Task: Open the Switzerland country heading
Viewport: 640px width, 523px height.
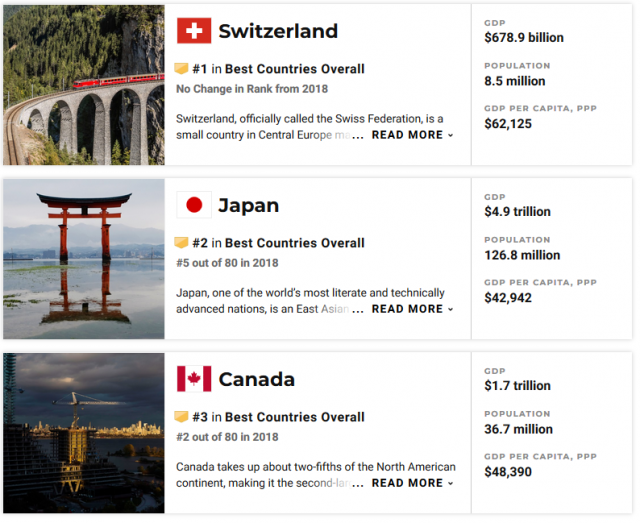Action: [x=278, y=31]
